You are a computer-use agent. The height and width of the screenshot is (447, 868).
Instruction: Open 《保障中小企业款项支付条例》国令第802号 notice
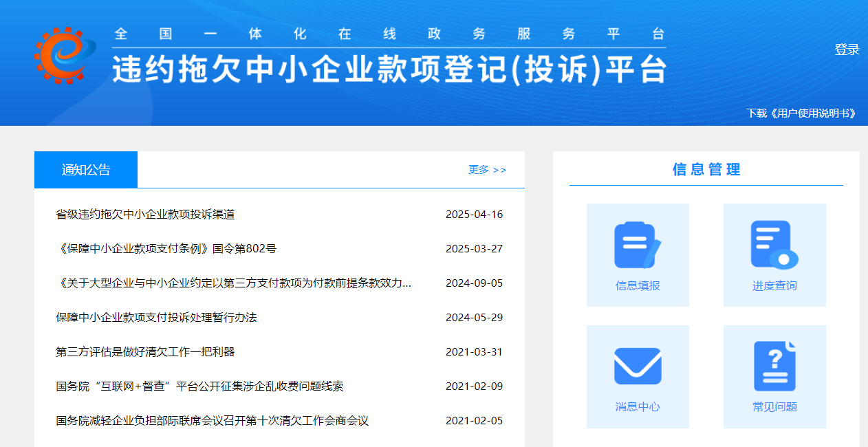(166, 249)
